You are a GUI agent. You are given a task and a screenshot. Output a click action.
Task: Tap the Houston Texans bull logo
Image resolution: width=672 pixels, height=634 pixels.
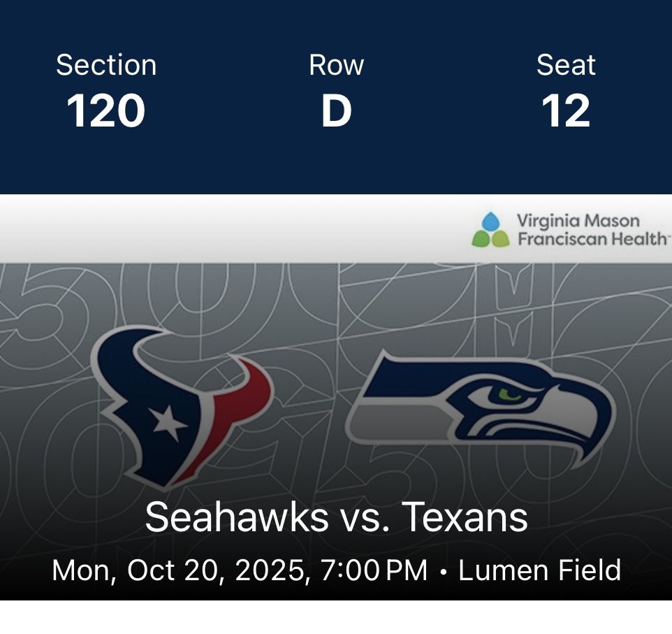click(x=180, y=405)
